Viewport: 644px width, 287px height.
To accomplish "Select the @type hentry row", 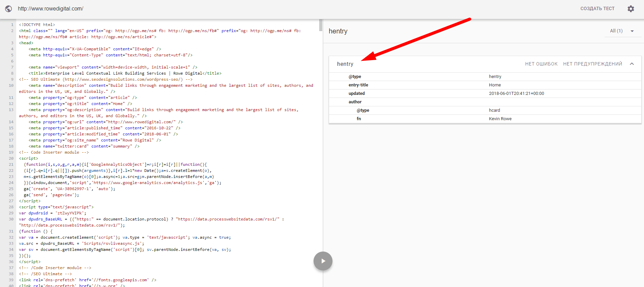I will tap(485, 77).
